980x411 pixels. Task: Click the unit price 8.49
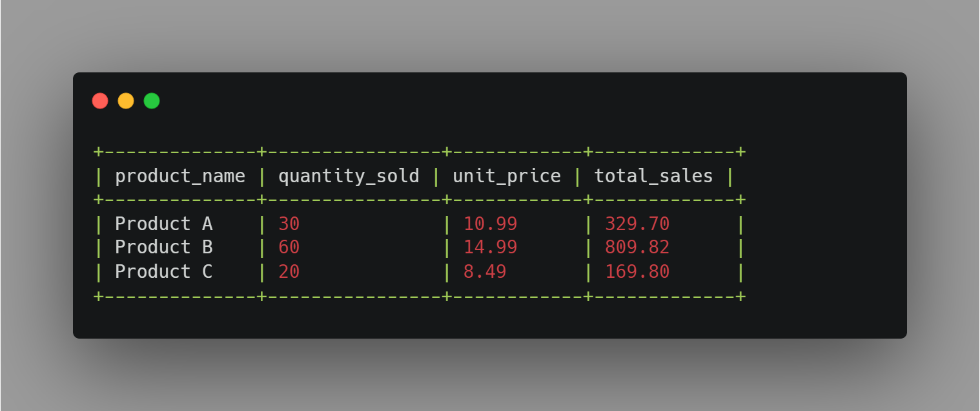[x=485, y=271]
